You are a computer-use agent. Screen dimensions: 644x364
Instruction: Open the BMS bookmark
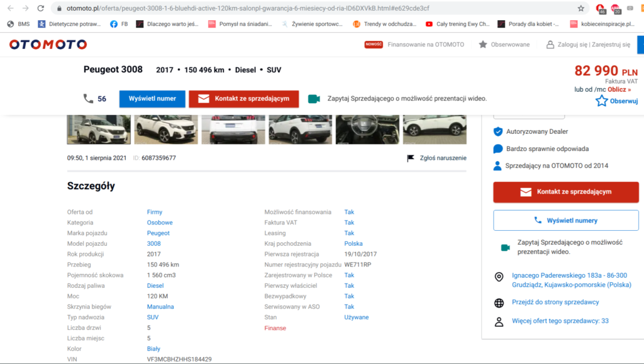[18, 25]
